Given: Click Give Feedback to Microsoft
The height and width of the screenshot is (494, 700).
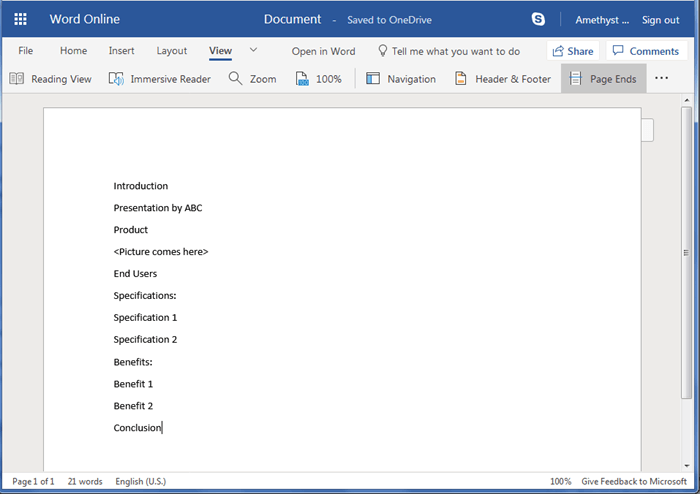Looking at the screenshot, I should (x=634, y=481).
